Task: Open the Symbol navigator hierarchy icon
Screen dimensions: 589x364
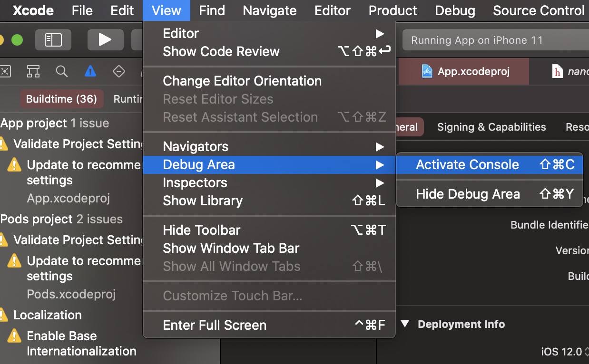Action: (33, 71)
